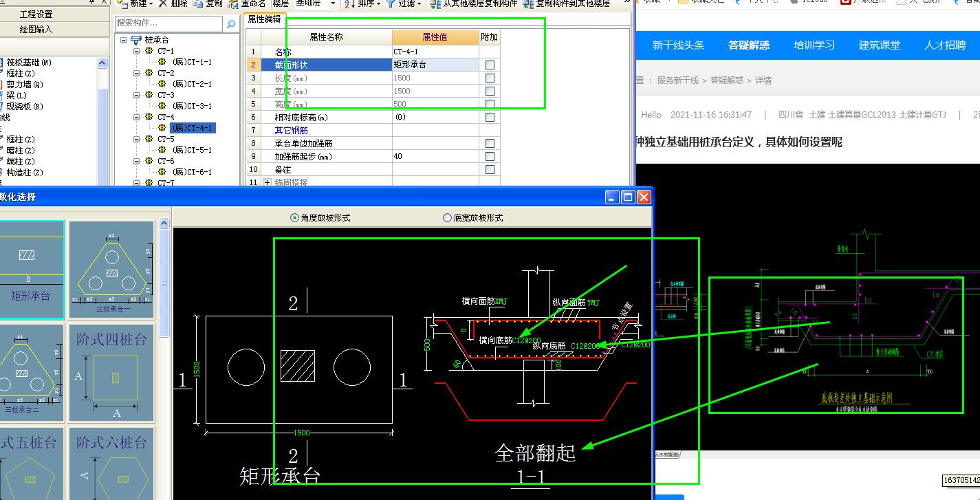Click the gear icon beside (底)CT-6-1
The image size is (980, 500).
pyautogui.click(x=162, y=172)
